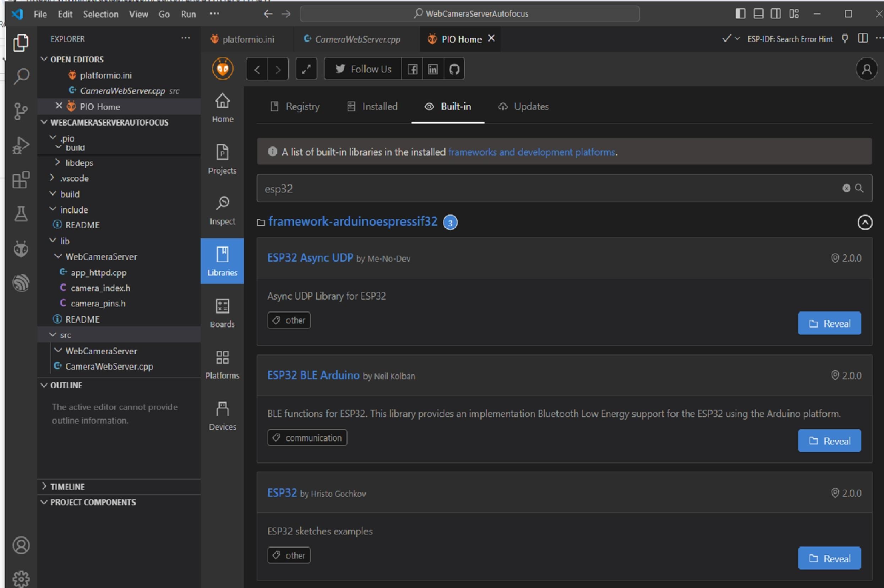884x588 pixels.
Task: Open Source Control view
Action: [21, 111]
